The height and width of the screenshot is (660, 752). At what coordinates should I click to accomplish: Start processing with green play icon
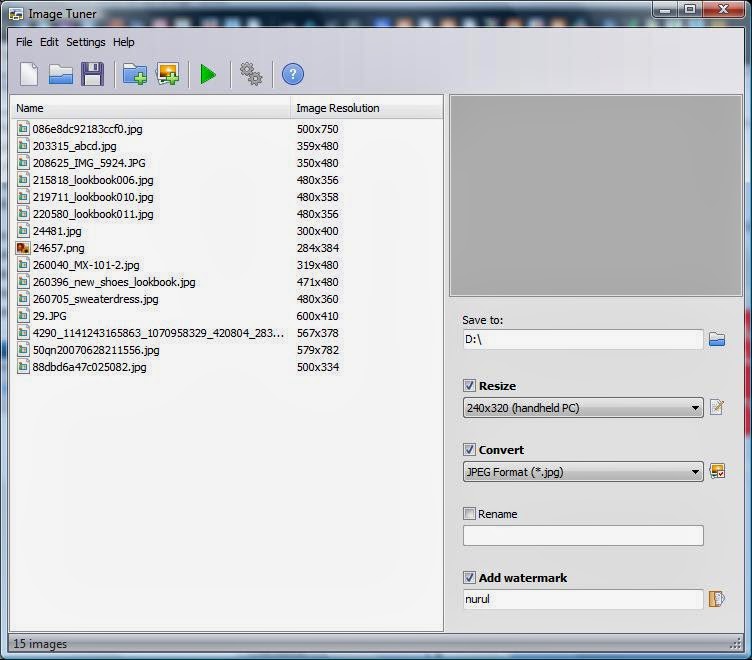coord(208,74)
